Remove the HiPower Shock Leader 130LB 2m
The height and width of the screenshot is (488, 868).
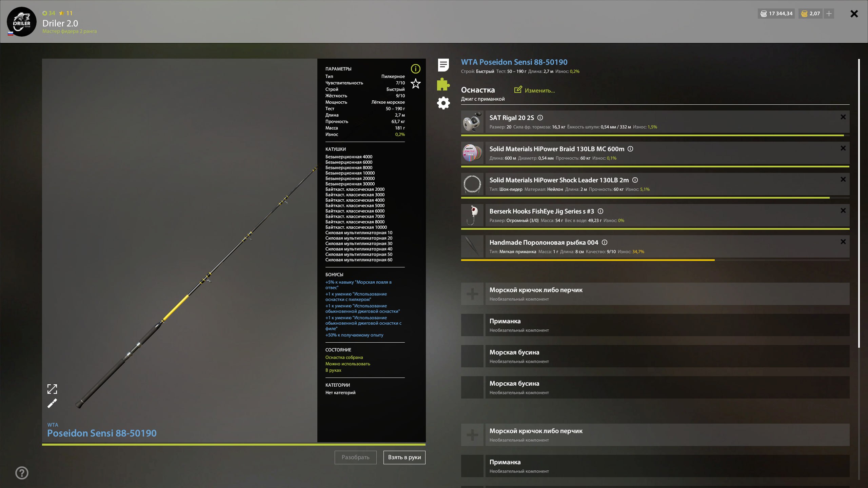tap(843, 179)
